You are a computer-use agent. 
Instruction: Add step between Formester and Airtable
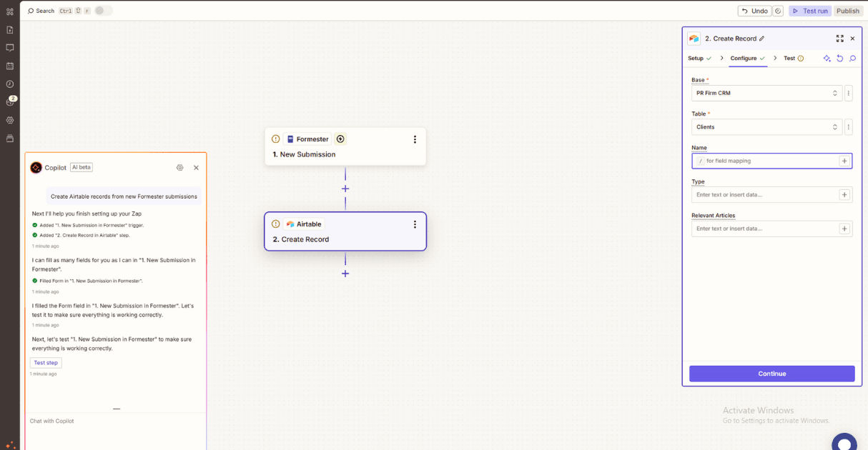[x=345, y=189]
